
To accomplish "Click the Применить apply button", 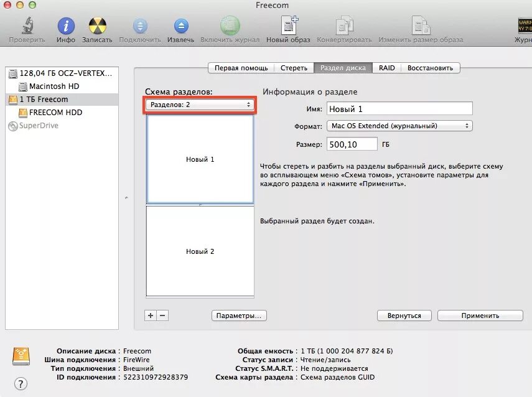I will [x=480, y=315].
